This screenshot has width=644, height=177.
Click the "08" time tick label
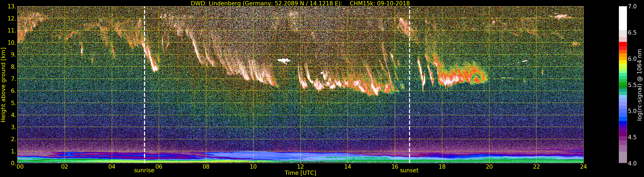(206, 166)
